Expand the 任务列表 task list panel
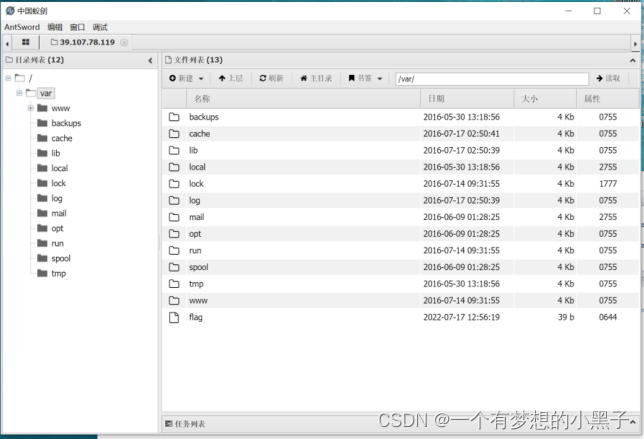Viewport: 644px width, 439px height. pos(632,423)
